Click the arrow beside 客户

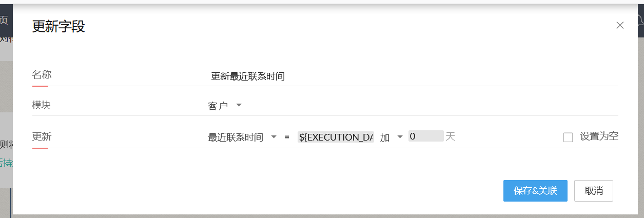[x=239, y=106]
